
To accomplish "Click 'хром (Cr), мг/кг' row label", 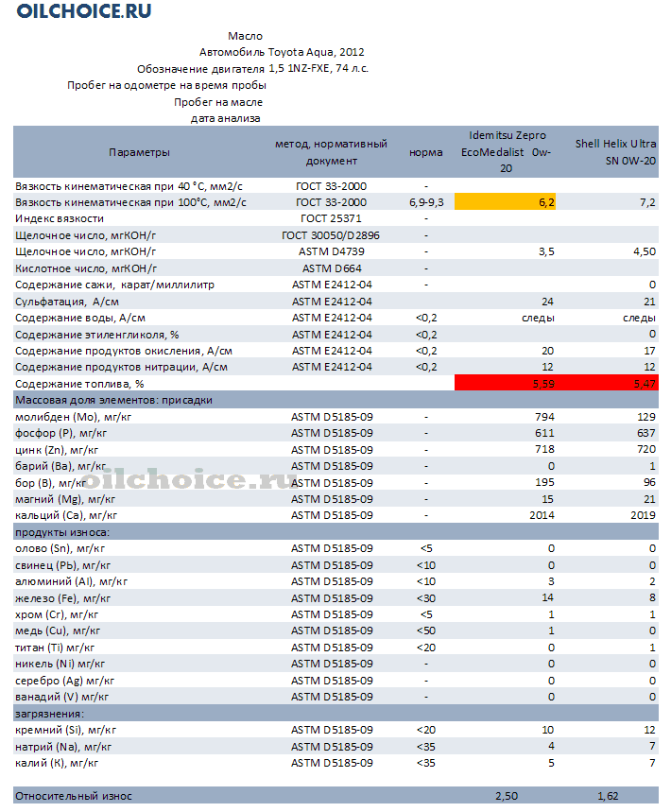I will point(57,614).
